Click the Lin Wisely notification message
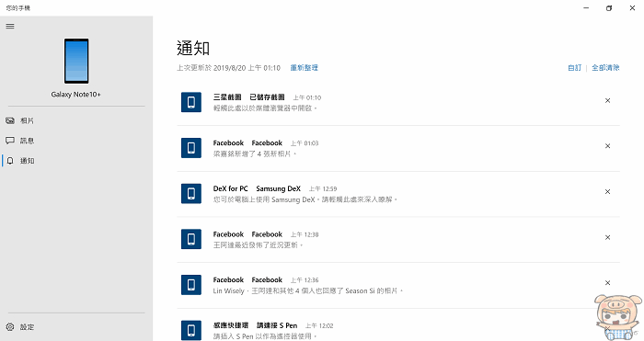The height and width of the screenshot is (341, 644). pos(308,291)
